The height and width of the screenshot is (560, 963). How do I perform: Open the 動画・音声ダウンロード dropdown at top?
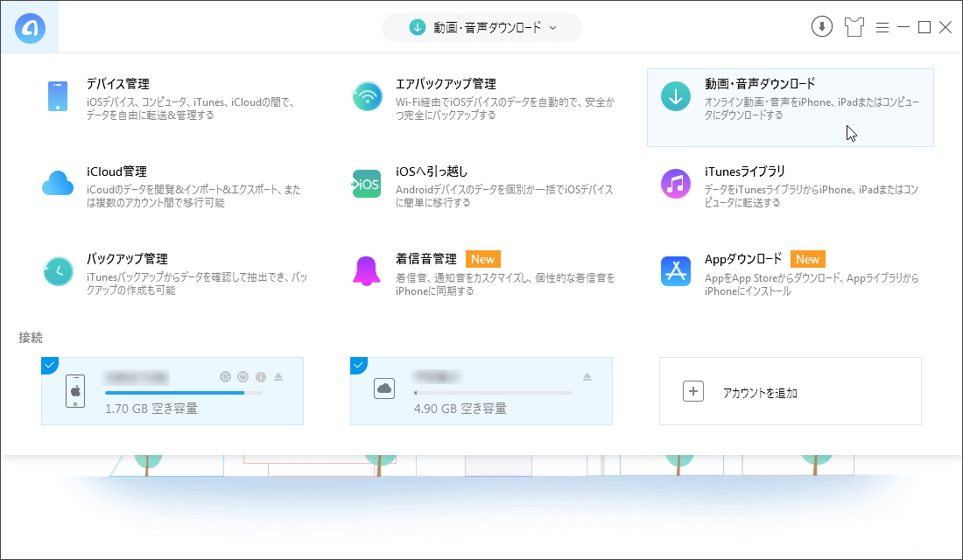[x=482, y=28]
